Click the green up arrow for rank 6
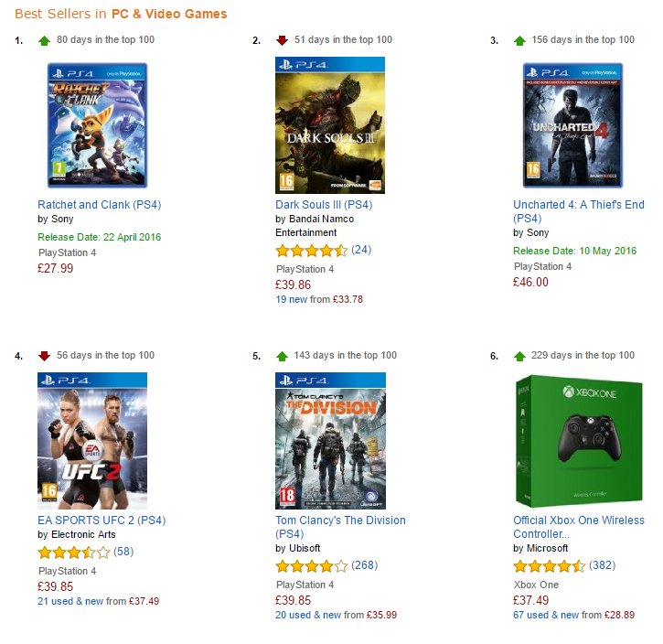The image size is (663, 644). 519,356
